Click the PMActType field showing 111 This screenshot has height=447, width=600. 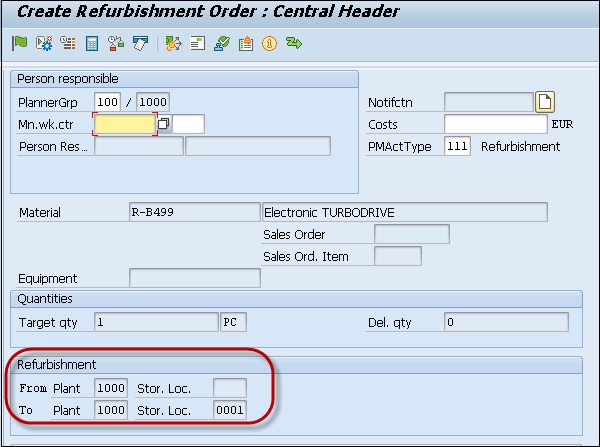tap(458, 147)
